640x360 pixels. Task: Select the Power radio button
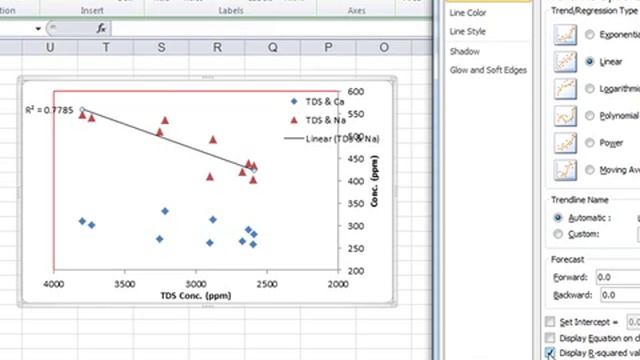coord(589,143)
